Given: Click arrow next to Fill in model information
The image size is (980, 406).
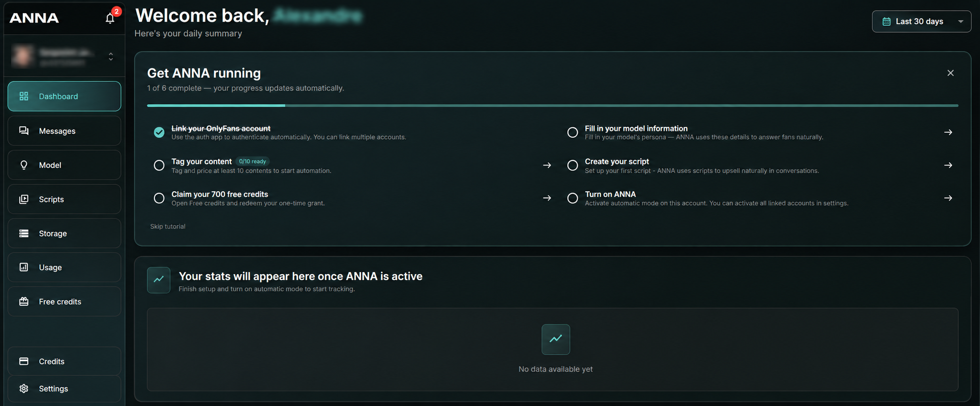Looking at the screenshot, I should click(x=948, y=132).
